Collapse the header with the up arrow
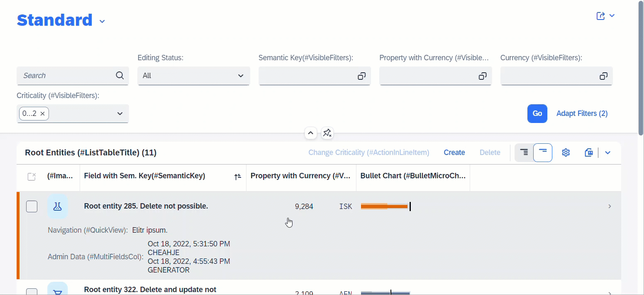Image resolution: width=644 pixels, height=295 pixels. [310, 133]
